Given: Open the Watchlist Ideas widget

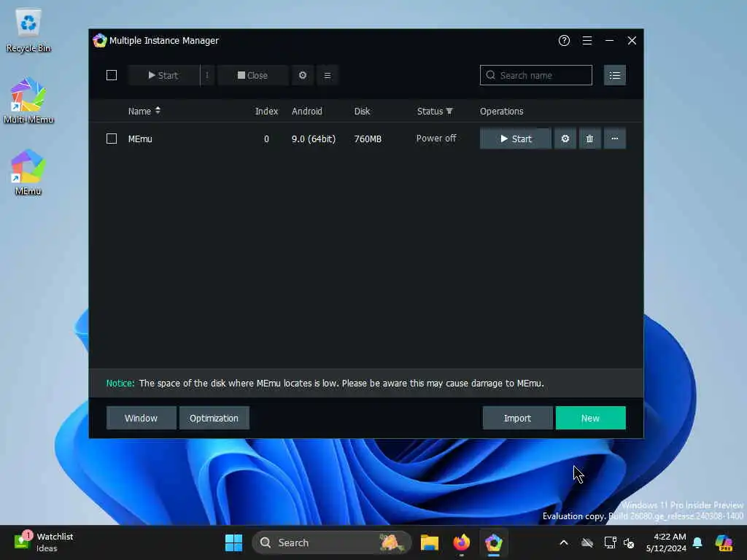Looking at the screenshot, I should click(x=44, y=542).
